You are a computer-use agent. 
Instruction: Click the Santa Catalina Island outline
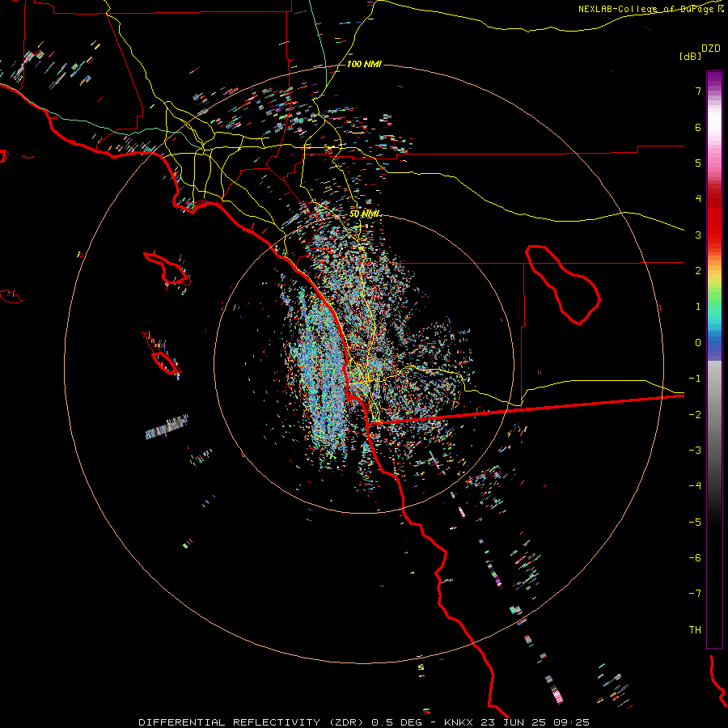(x=167, y=269)
